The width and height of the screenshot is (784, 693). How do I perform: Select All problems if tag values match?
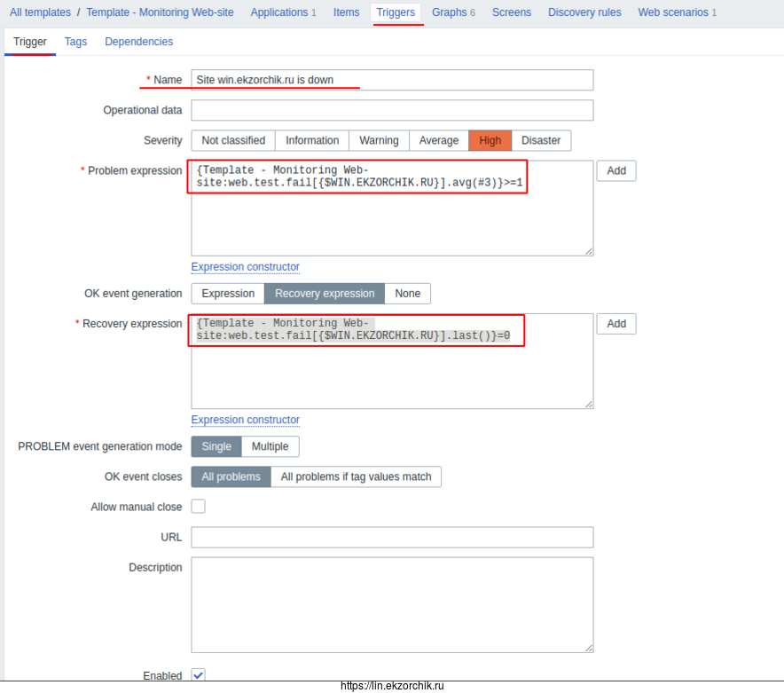point(356,476)
